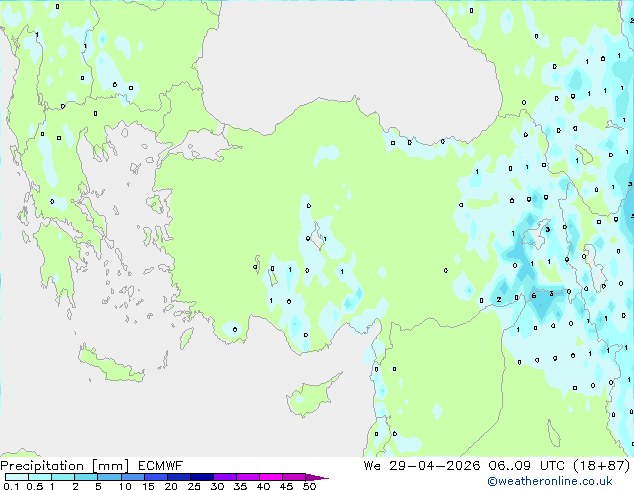
Task: Select the 40–45 mm magenta legend swatch
Action: [x=271, y=477]
